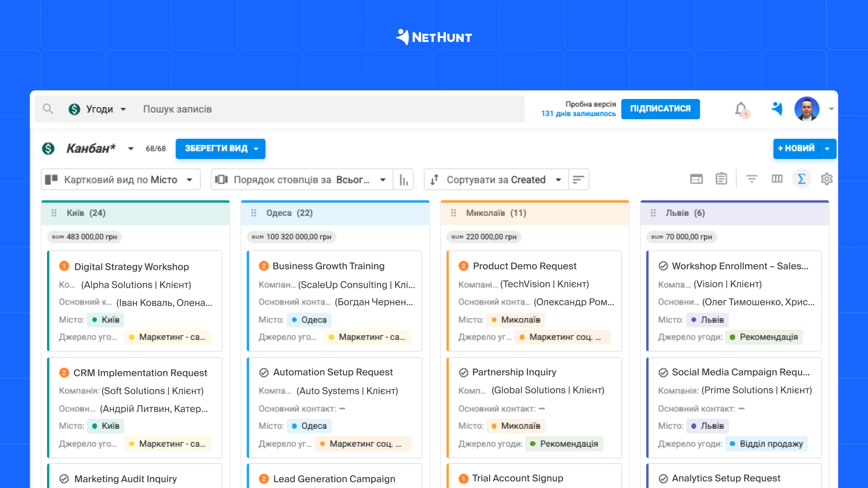Click the Одеса column drag handle
Screen dimensions: 868x488
(254, 213)
